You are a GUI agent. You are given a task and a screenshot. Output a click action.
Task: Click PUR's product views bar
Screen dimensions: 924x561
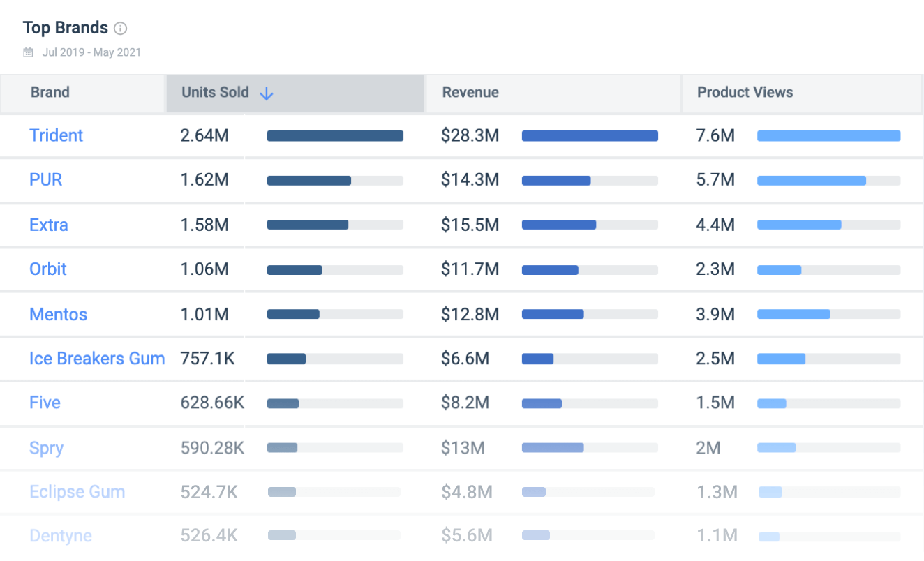tap(812, 180)
